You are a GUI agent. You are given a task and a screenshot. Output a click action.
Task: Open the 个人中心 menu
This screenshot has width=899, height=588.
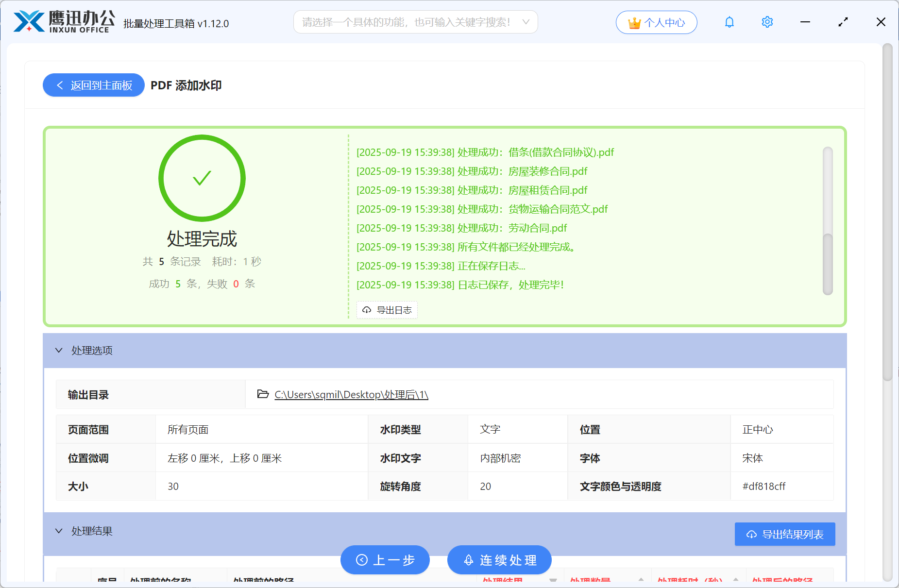(656, 22)
